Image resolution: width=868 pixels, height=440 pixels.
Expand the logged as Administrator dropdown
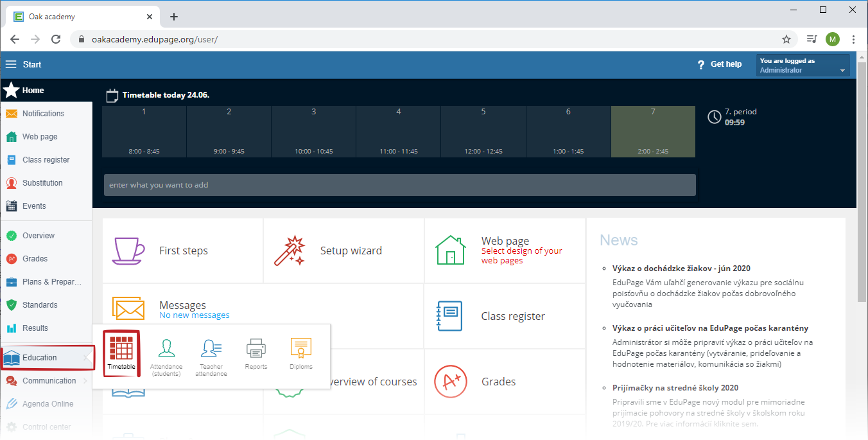[x=803, y=66]
